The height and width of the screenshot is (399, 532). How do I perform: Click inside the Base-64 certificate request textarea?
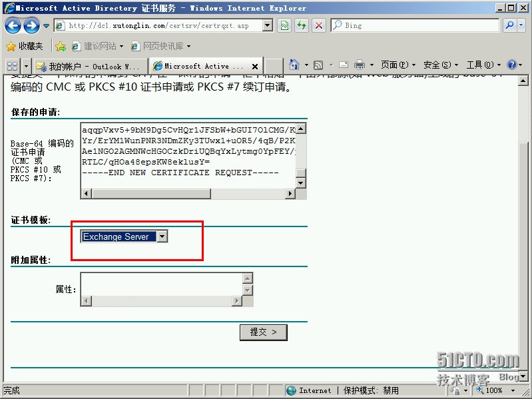(188, 155)
